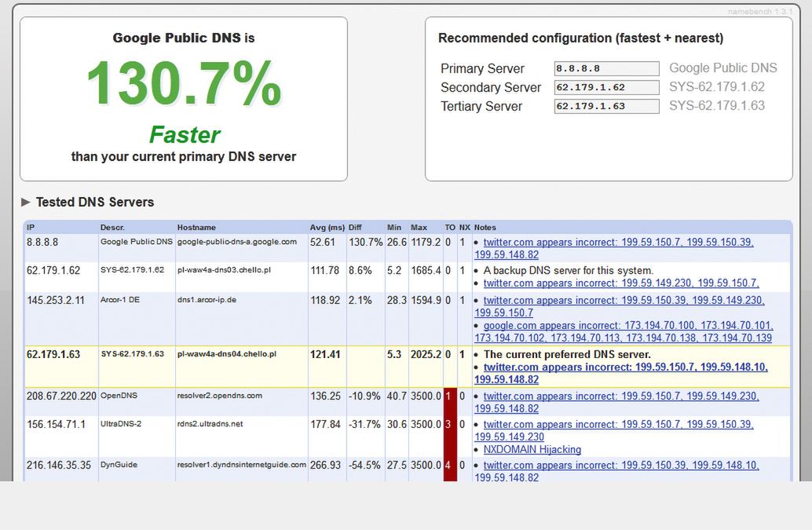Click the Avg (ms) column header
The width and height of the screenshot is (812, 530).
point(327,227)
